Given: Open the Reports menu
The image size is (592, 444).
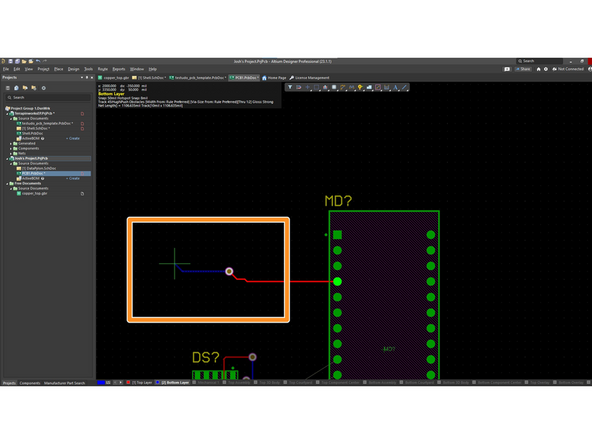Looking at the screenshot, I should pos(119,69).
